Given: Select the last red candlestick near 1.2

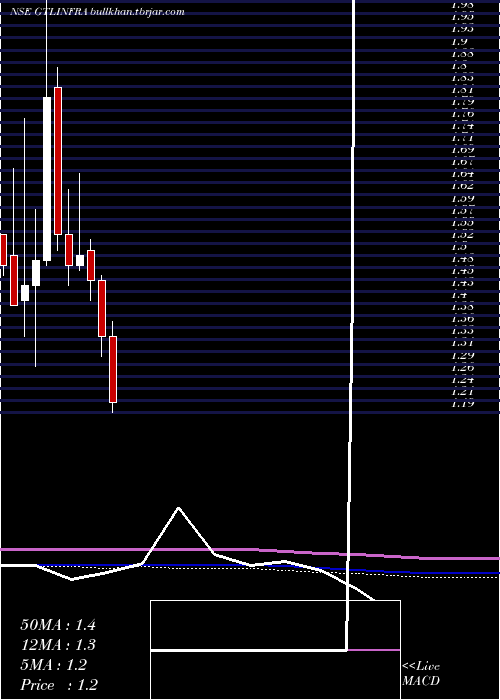Looking at the screenshot, I should pos(113,369).
